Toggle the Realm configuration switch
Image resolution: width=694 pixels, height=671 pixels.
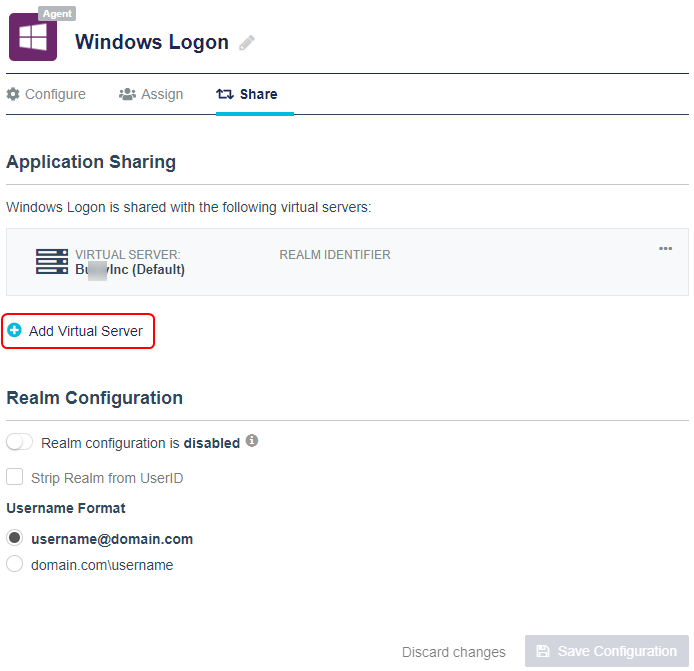pos(19,442)
